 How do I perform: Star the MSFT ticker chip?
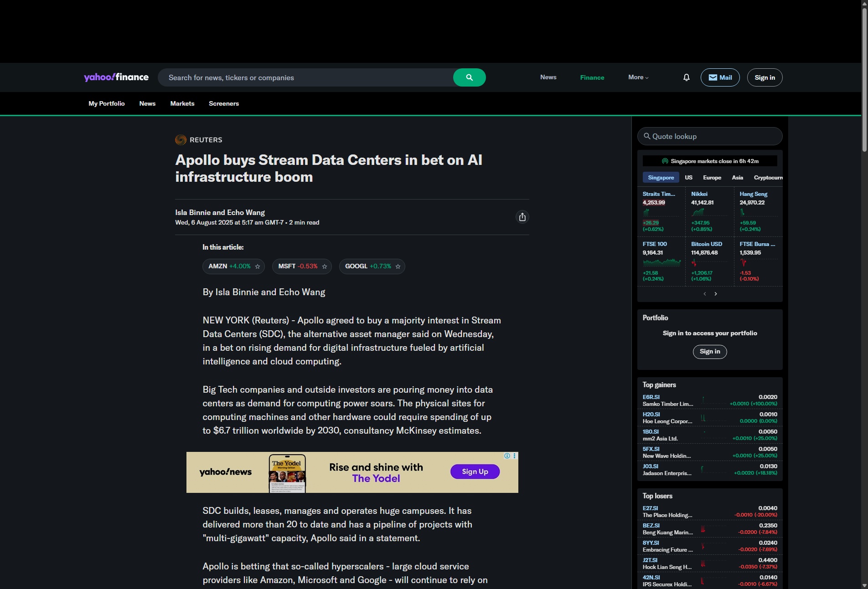[325, 266]
